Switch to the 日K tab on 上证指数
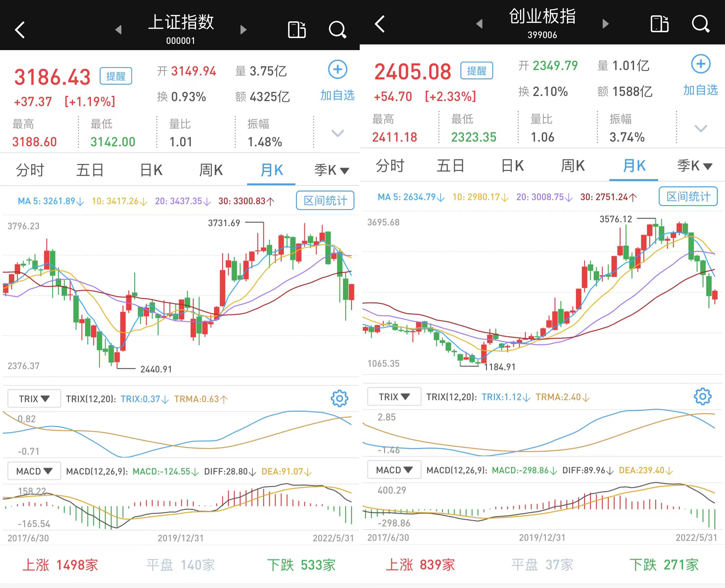 (151, 170)
